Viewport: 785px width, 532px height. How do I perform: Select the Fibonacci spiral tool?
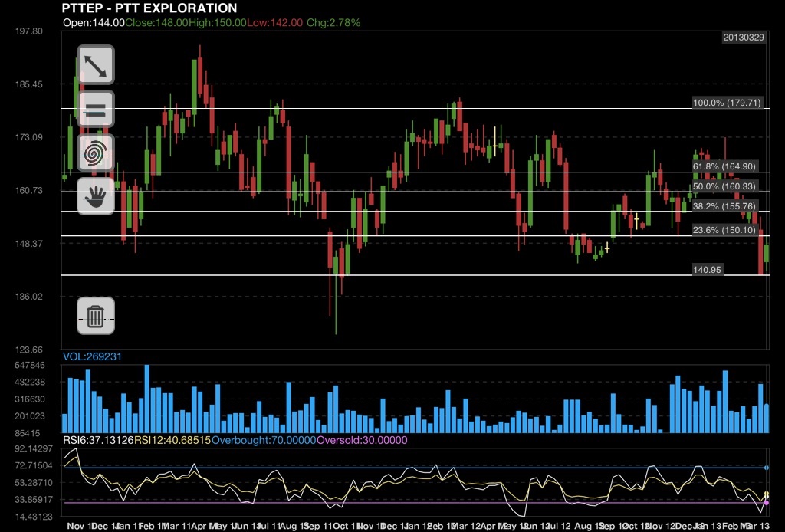coord(96,153)
